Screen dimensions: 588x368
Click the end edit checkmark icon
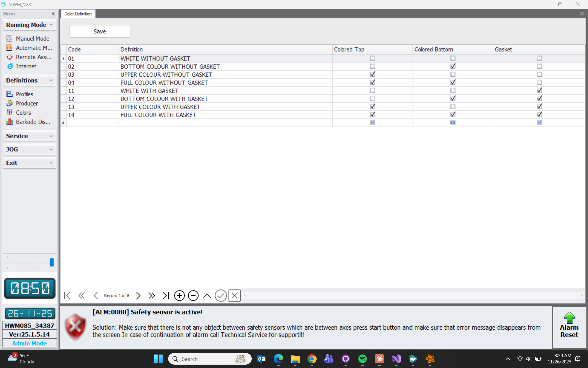click(221, 296)
